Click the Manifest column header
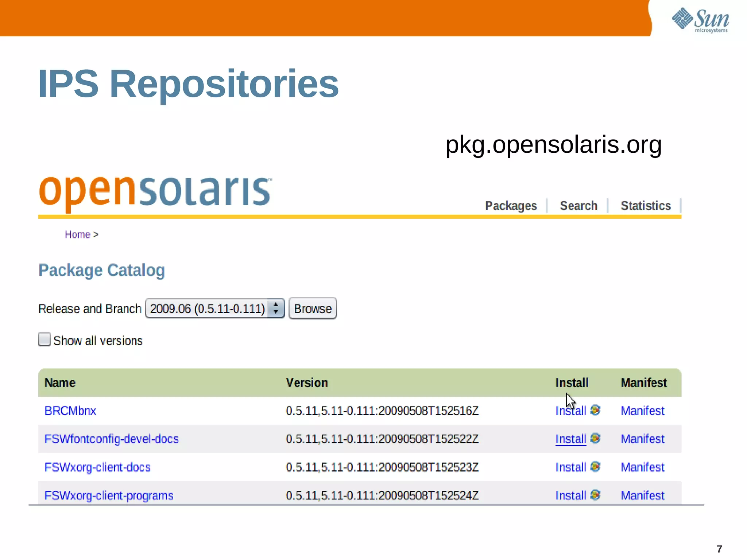 pos(644,383)
